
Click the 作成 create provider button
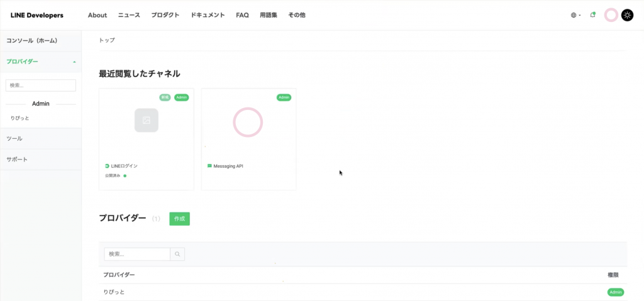pos(179,219)
